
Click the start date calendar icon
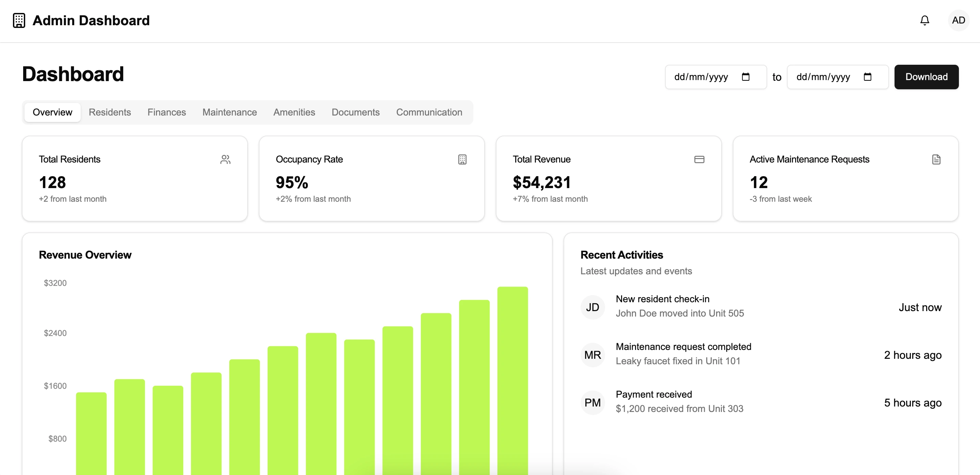(x=746, y=77)
